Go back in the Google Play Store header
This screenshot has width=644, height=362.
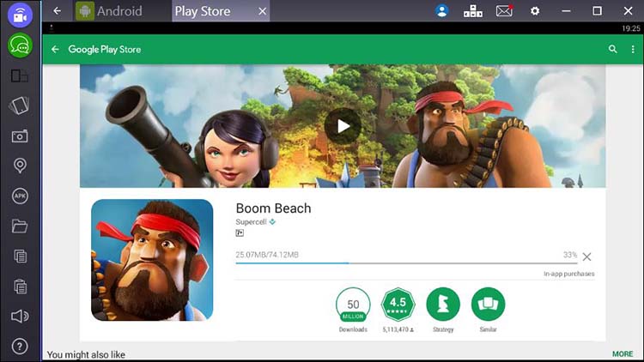click(x=55, y=50)
